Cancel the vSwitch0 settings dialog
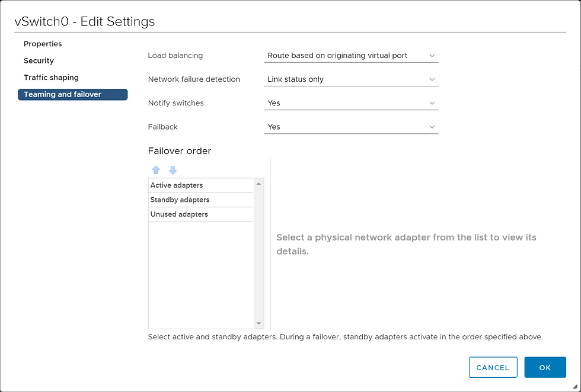This screenshot has height=392, width=581. (493, 368)
